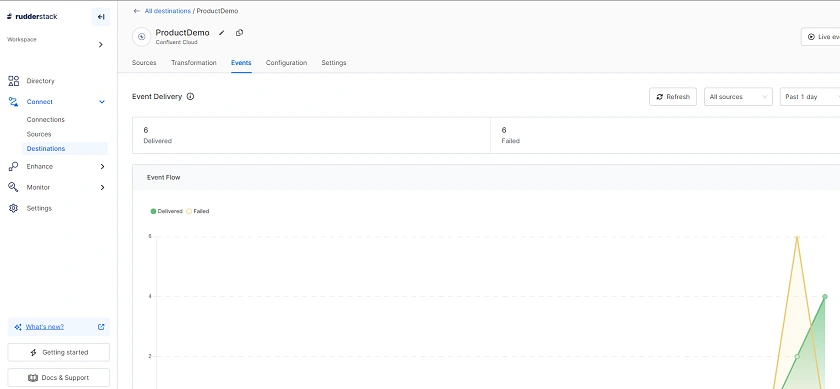This screenshot has width=840, height=389.
Task: Open the destination Settings tab
Action: click(x=334, y=63)
